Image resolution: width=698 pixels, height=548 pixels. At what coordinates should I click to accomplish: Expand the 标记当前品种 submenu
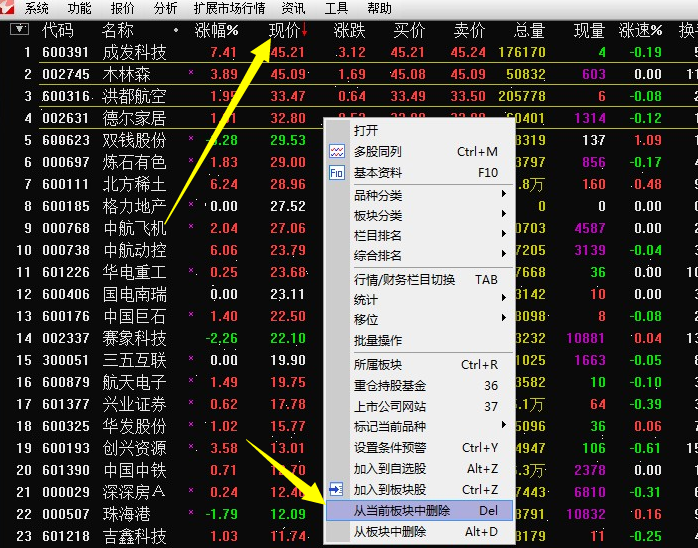pyautogui.click(x=419, y=426)
